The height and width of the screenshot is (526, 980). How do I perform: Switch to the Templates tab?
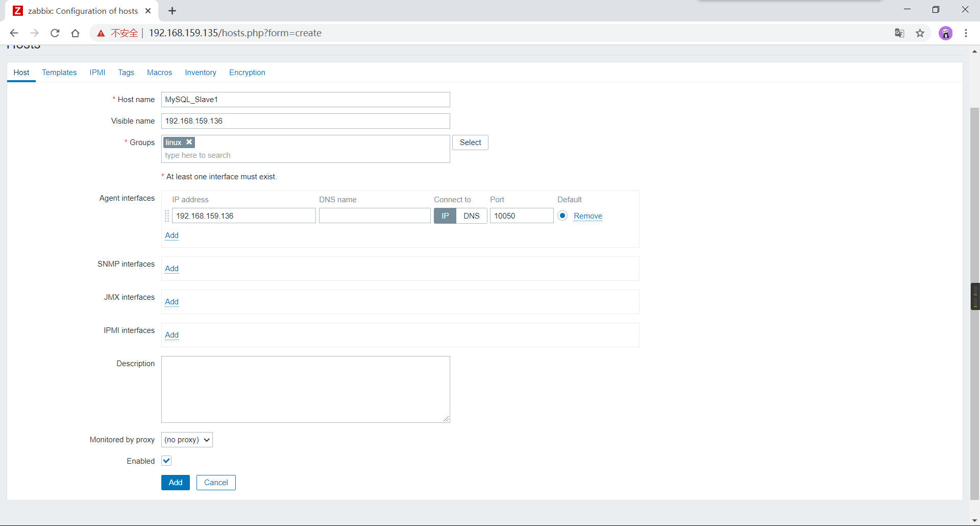[x=59, y=73]
